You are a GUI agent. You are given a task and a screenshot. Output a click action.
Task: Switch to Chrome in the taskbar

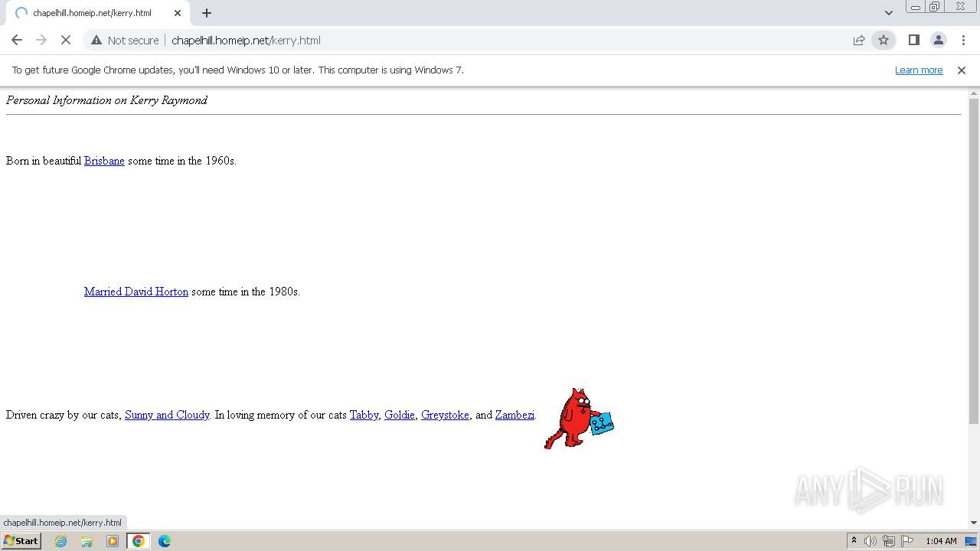point(139,541)
